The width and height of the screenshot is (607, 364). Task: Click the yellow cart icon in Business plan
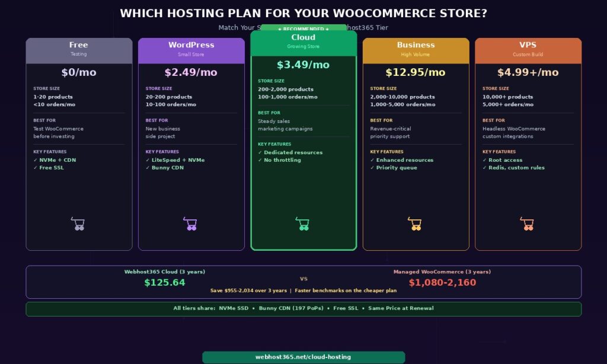tap(414, 224)
